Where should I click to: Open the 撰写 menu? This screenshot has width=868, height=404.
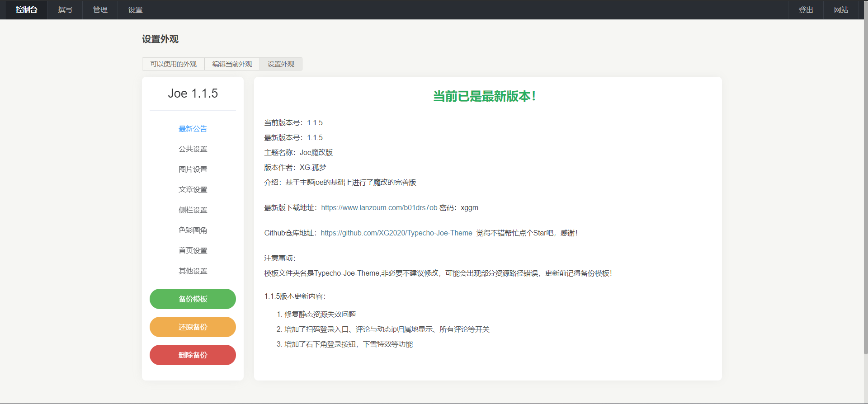[65, 9]
